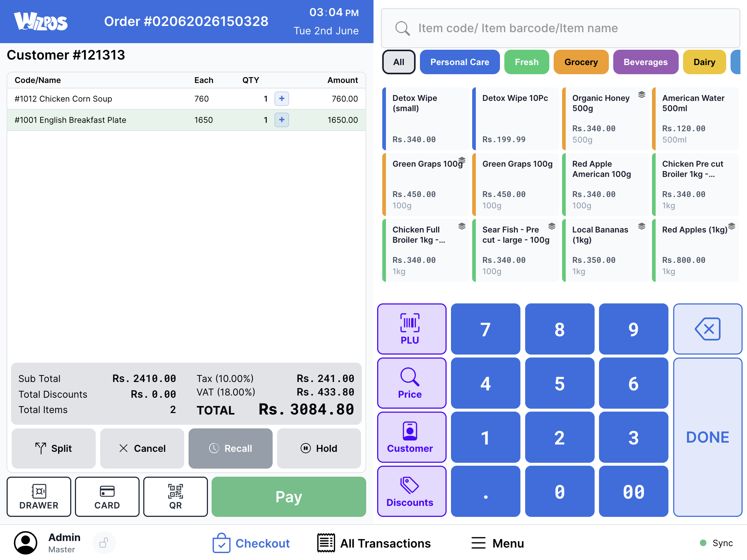Select the #1012 Chicken Corn Soup row
The image size is (747, 560).
point(186,99)
